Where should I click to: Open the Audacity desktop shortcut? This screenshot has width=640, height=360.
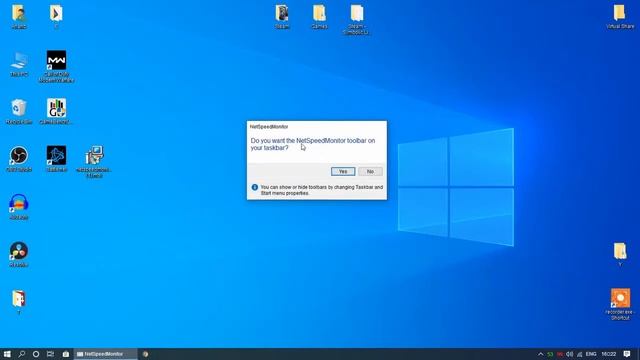(x=19, y=203)
